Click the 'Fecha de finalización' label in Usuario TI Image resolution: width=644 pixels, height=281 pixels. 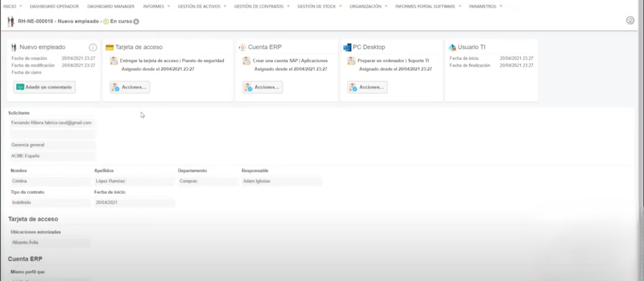coord(470,66)
